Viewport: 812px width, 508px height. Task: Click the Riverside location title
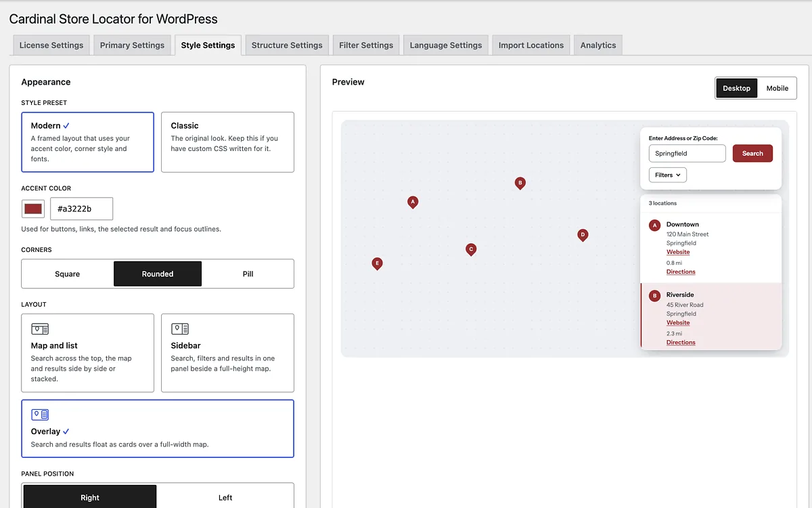[680, 295]
